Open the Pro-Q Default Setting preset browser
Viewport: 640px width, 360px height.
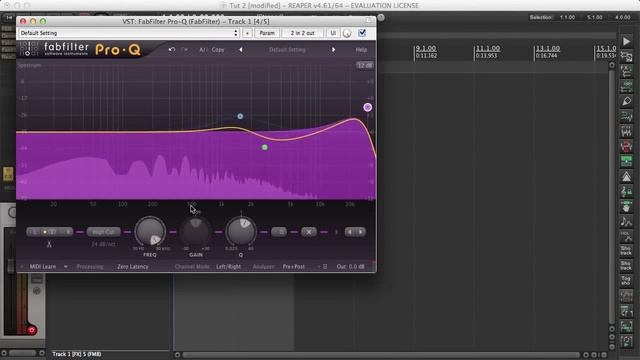(x=287, y=50)
